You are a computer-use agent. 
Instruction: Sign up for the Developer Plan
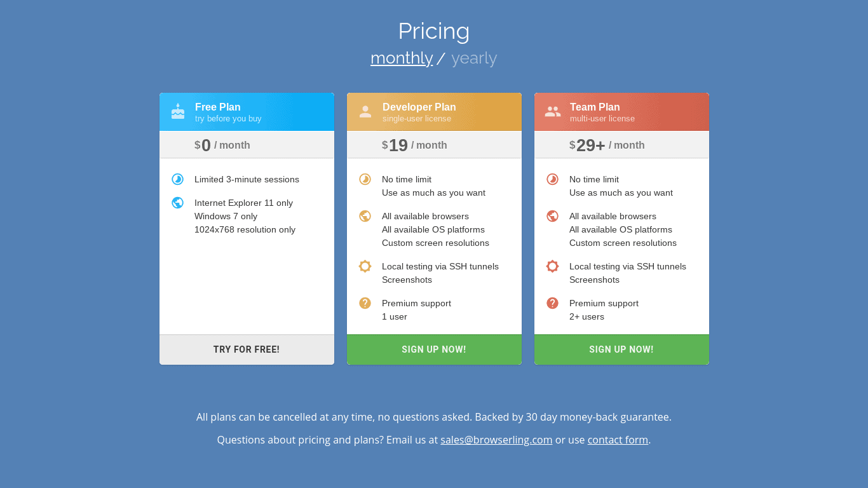pyautogui.click(x=434, y=349)
